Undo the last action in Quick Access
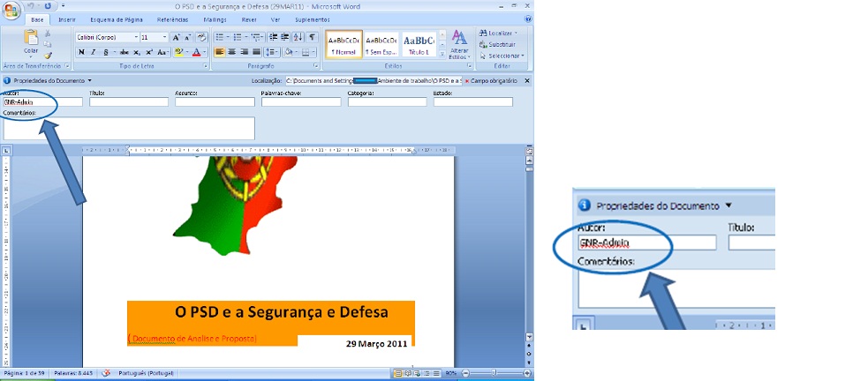 pyautogui.click(x=30, y=6)
